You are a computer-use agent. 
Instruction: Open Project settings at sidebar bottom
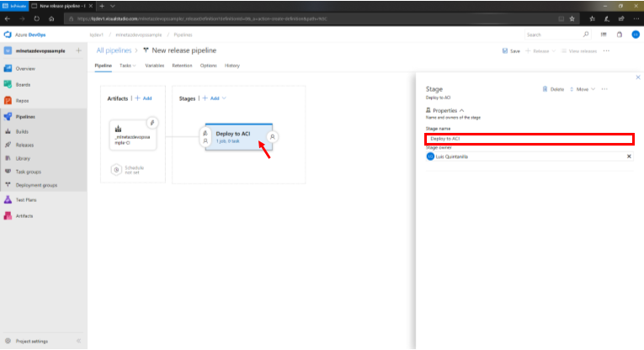point(31,341)
